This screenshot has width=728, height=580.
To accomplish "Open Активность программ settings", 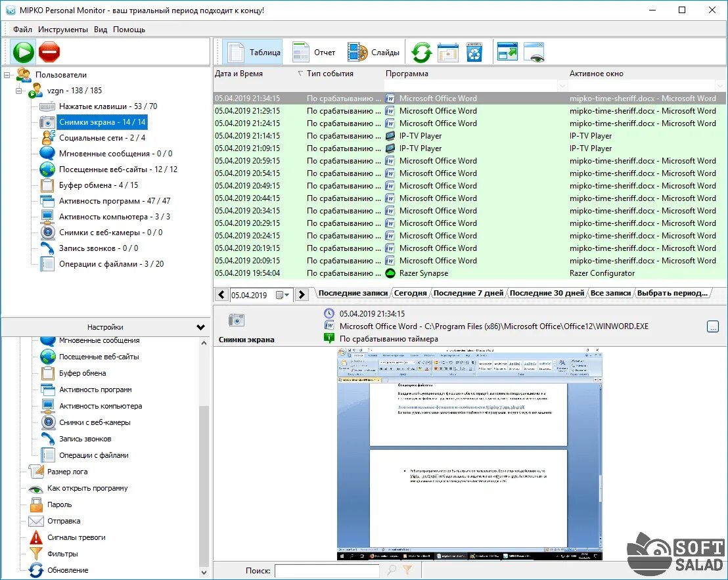I will [96, 390].
